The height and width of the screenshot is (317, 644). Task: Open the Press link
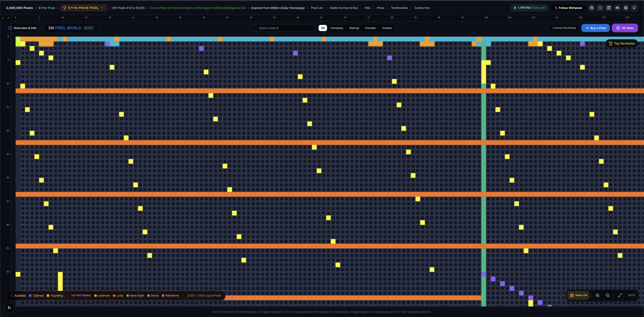point(380,8)
